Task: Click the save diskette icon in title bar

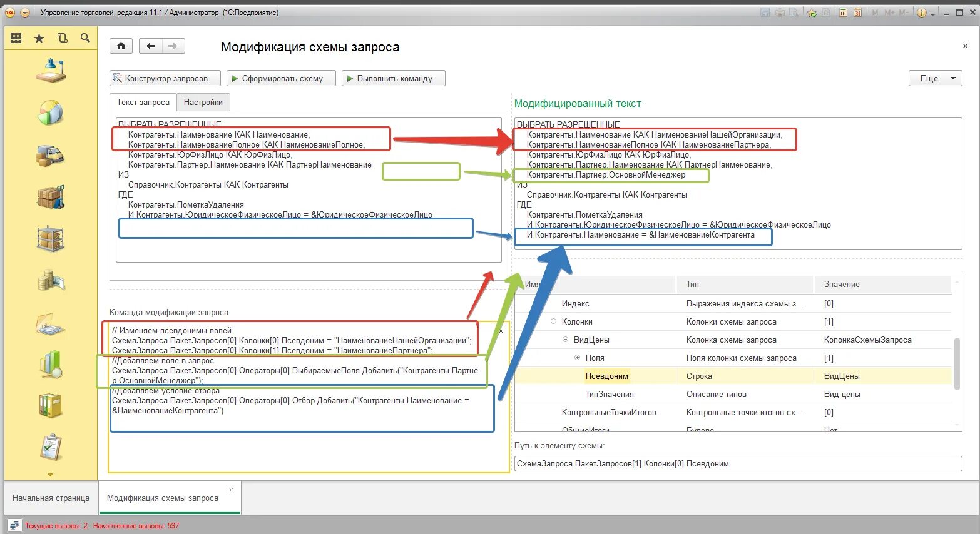Action: click(765, 12)
